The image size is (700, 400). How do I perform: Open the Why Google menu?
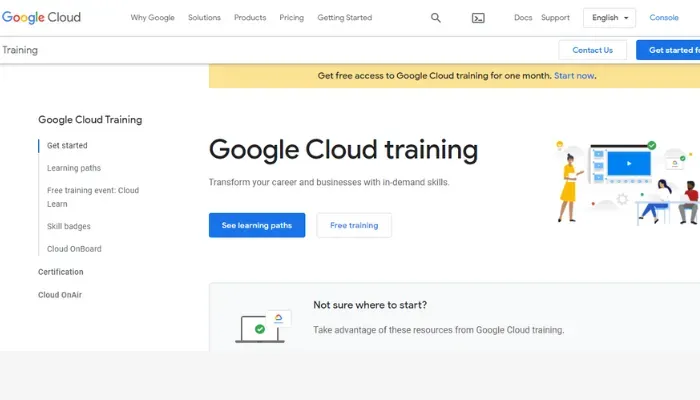coord(153,17)
